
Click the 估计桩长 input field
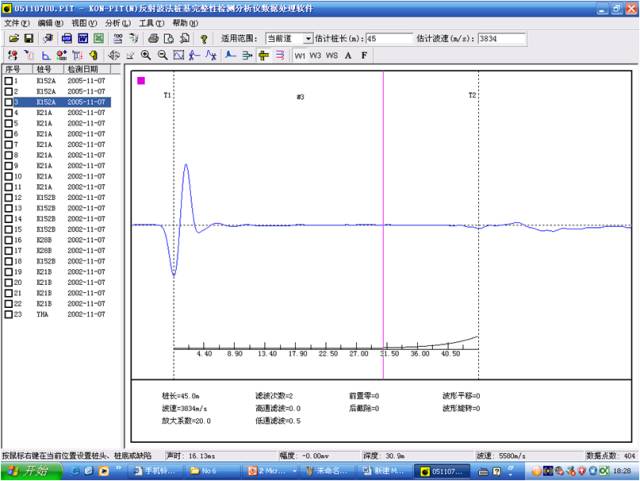click(389, 39)
